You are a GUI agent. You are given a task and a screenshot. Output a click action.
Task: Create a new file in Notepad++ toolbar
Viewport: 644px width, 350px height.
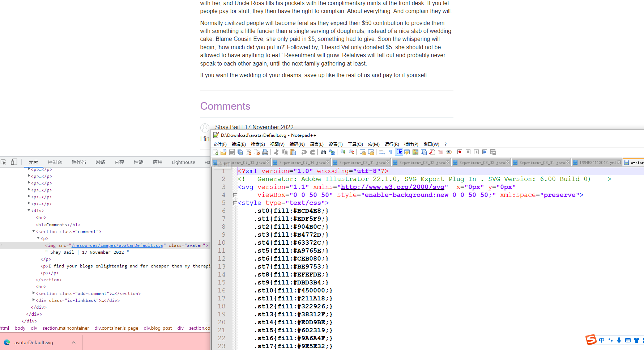click(216, 152)
